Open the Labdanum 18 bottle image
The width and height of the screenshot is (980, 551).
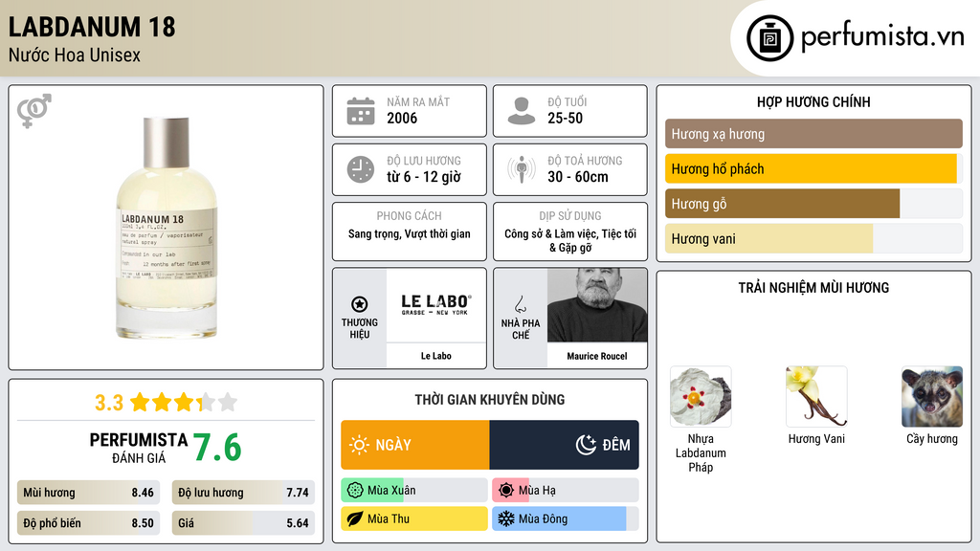point(167,228)
